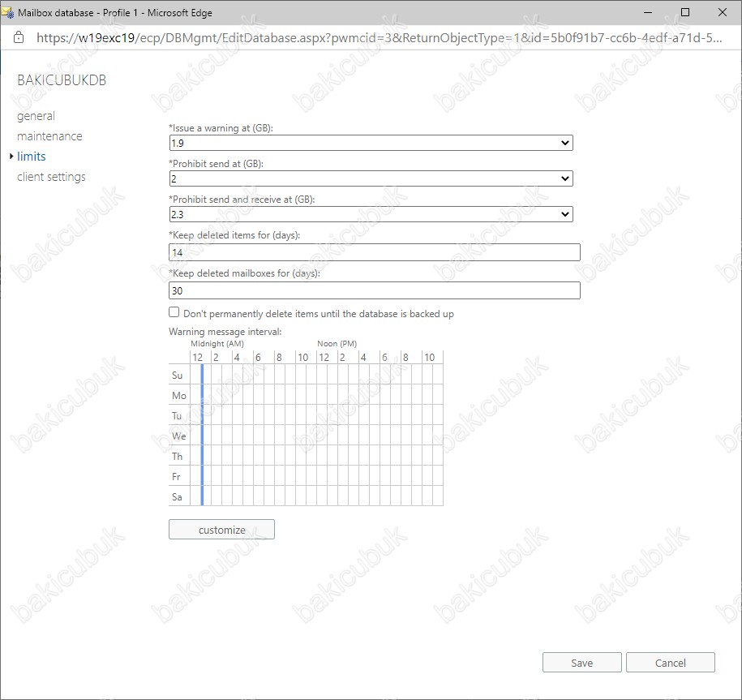Image resolution: width=742 pixels, height=700 pixels.
Task: Enable 'Don't permanently delete items until backed up'
Action: pos(174,312)
